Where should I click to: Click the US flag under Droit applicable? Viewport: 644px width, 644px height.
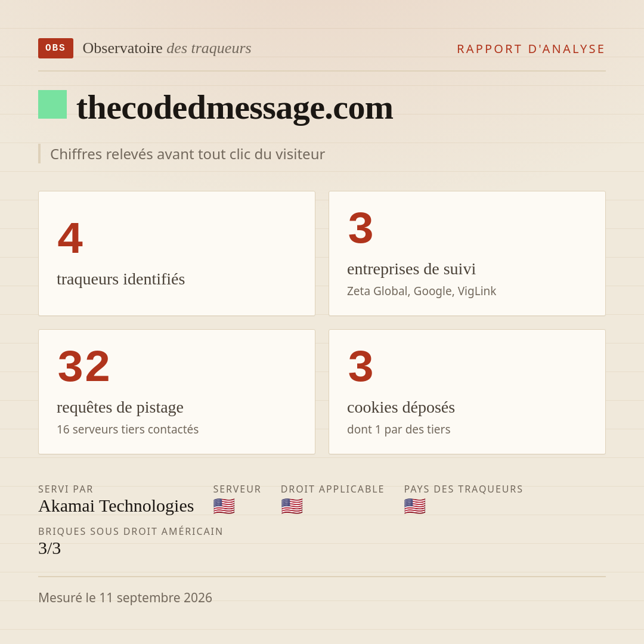tap(292, 506)
